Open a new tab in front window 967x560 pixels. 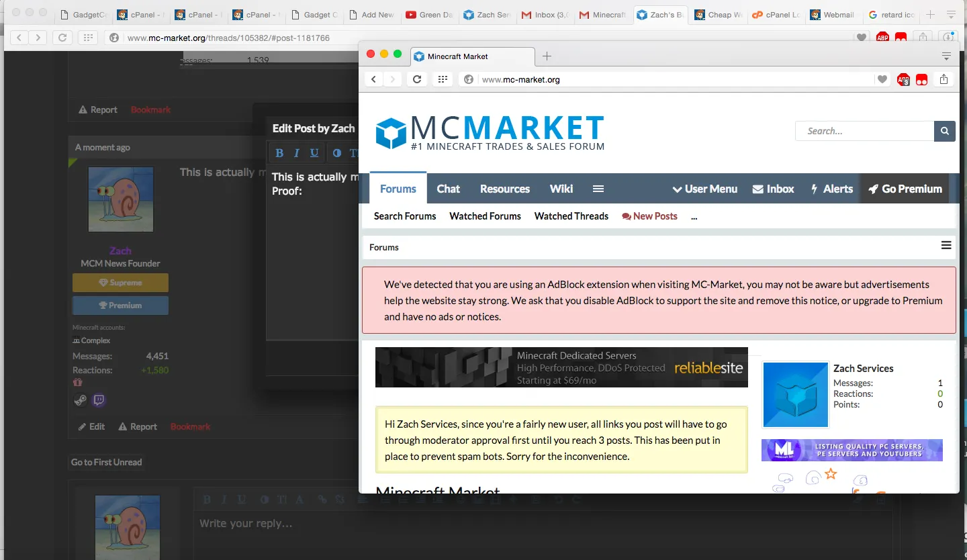[547, 56]
